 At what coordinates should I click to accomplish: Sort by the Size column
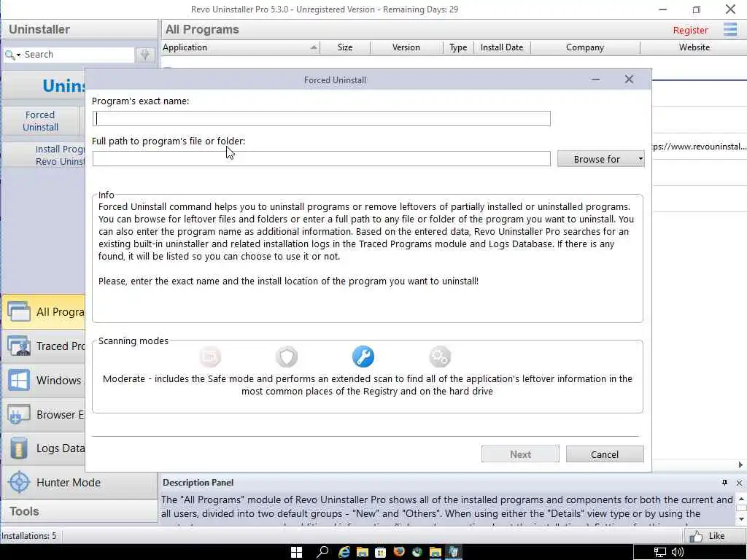pyautogui.click(x=345, y=47)
